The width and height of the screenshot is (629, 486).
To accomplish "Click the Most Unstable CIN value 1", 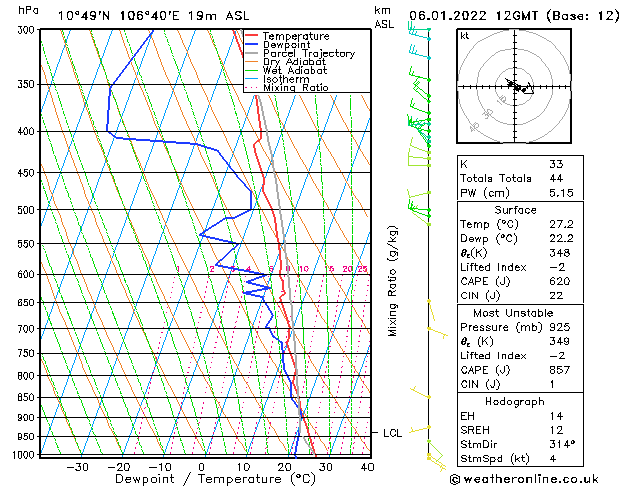I will click(552, 384).
